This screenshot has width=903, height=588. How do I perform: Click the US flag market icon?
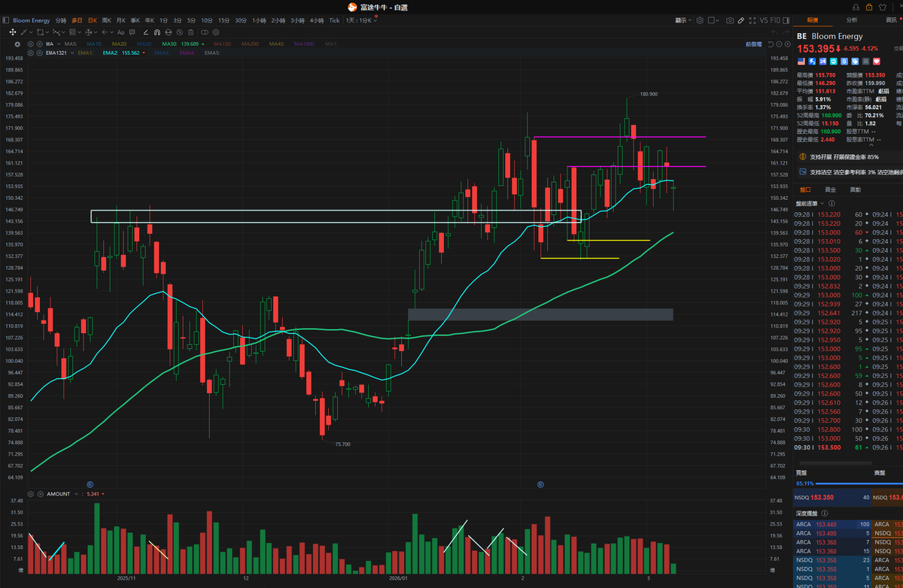tap(801, 61)
